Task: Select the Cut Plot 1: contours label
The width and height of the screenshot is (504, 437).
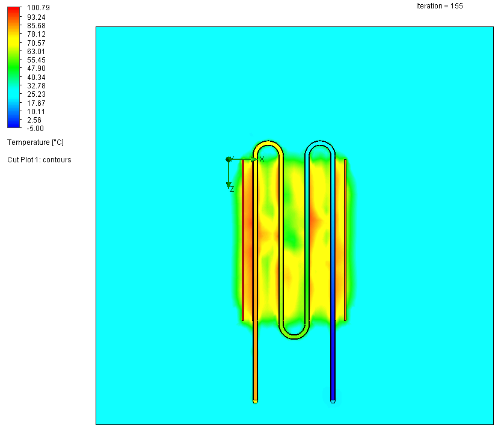Action: pos(39,160)
